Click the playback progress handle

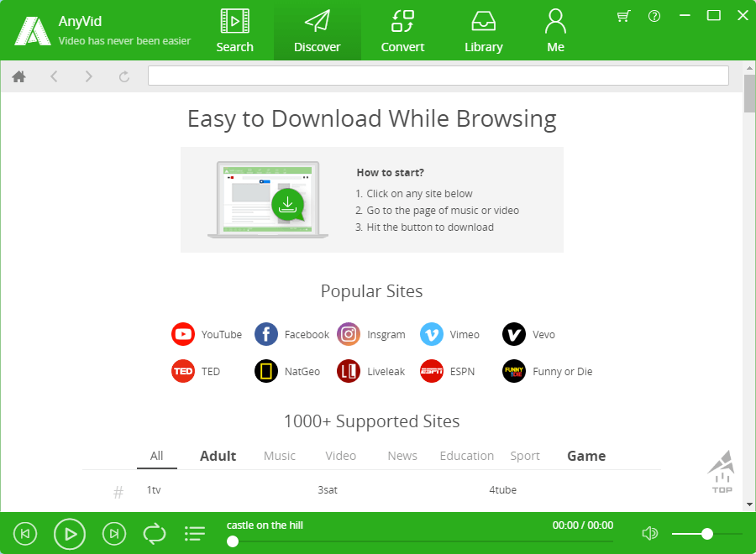233,541
